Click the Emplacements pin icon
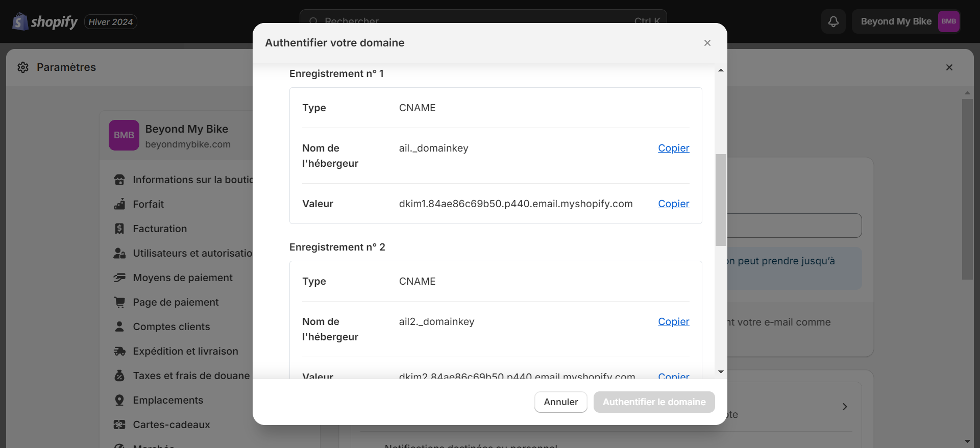 pyautogui.click(x=119, y=400)
